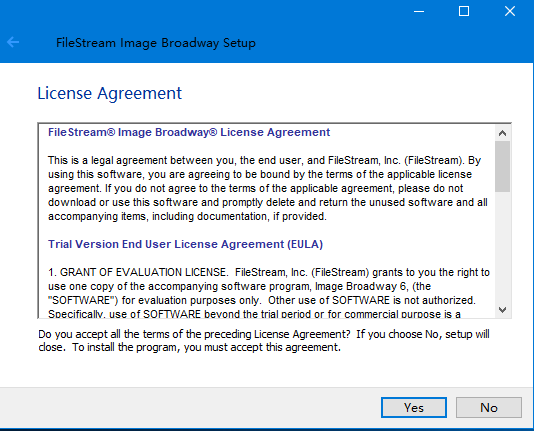Click the '1. GRANT OF EVALUATION LICENSE' paragraph
The height and width of the screenshot is (431, 534).
[269, 293]
